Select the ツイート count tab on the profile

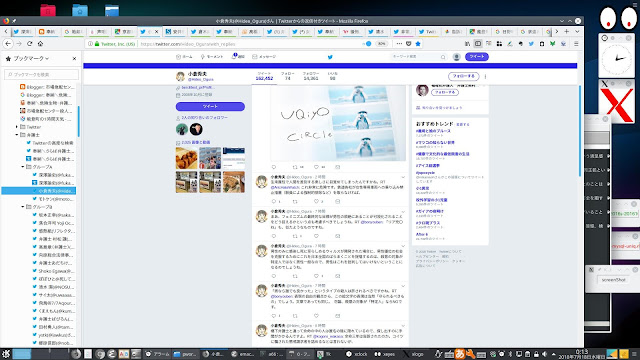coord(264,76)
